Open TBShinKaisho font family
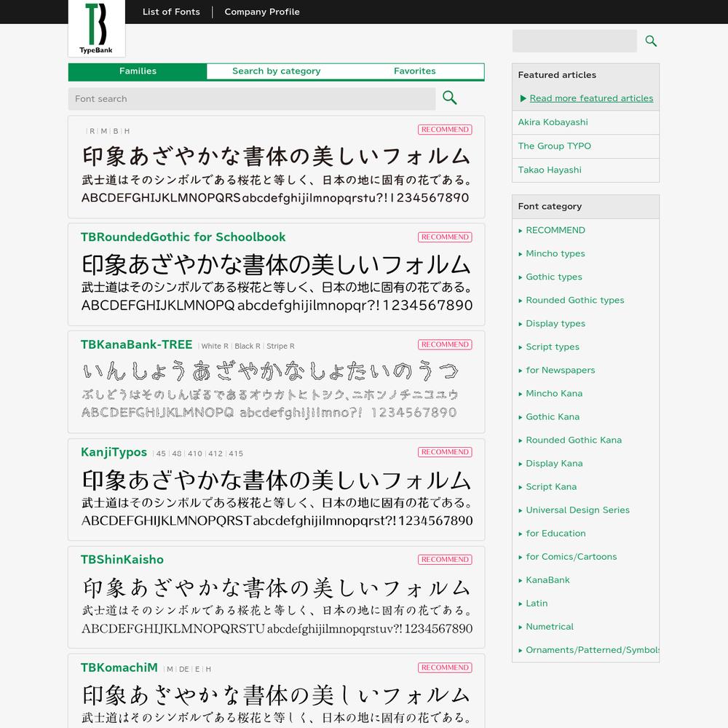The height and width of the screenshot is (728, 728). click(122, 559)
